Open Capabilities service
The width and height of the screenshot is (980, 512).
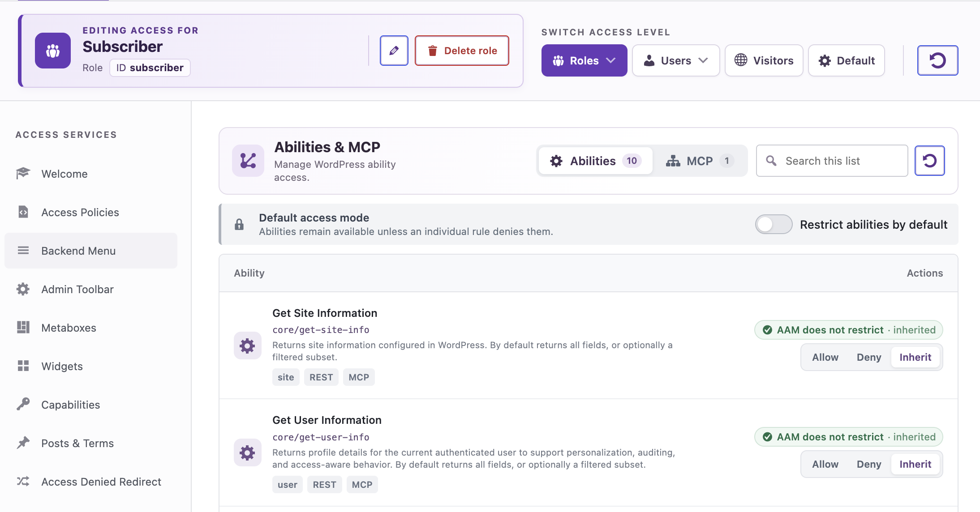pos(91,405)
